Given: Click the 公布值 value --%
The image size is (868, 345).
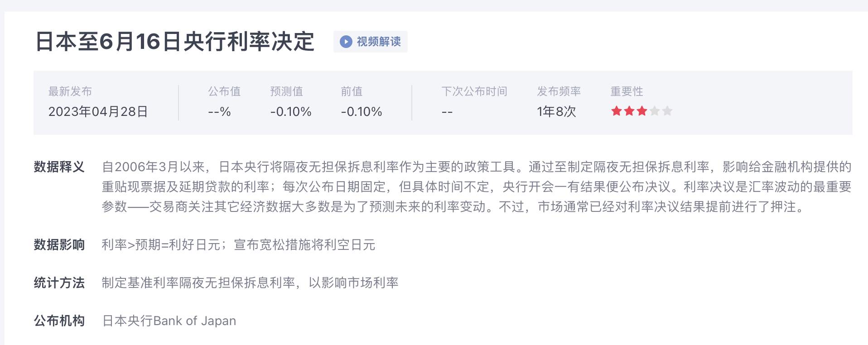Looking at the screenshot, I should pyautogui.click(x=219, y=111).
